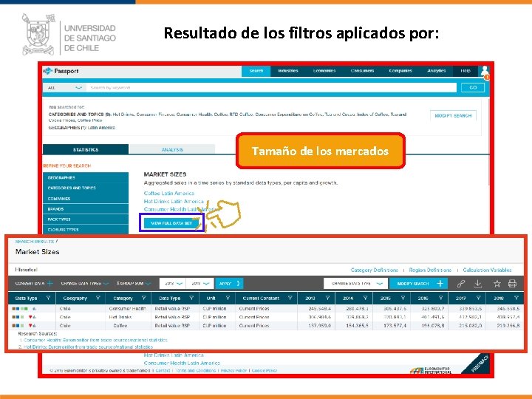Open the Cookie Policy footer link
The width and height of the screenshot is (532, 399).
265,370
